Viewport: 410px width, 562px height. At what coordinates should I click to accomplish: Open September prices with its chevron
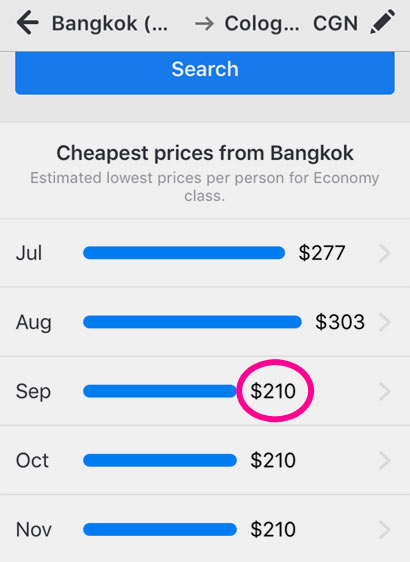pyautogui.click(x=384, y=391)
